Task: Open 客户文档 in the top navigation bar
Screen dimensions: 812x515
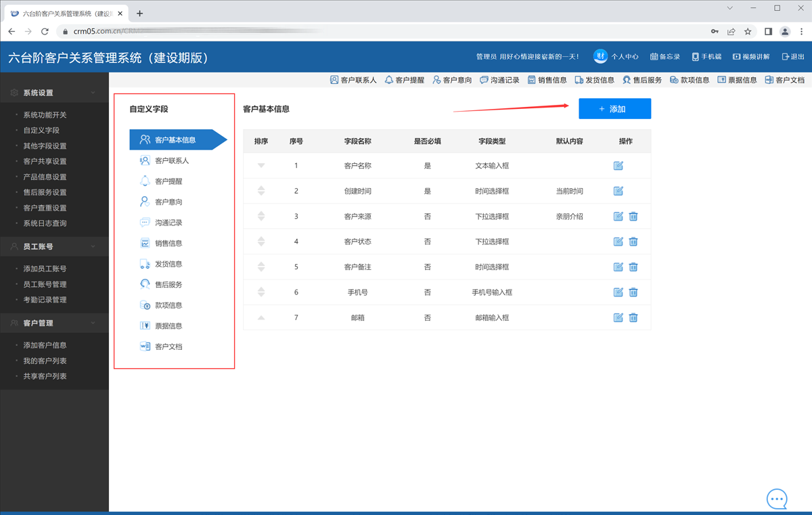Action: (785, 80)
